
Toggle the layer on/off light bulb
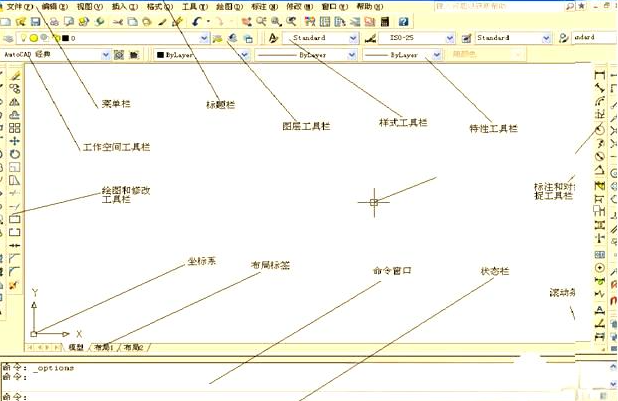[23, 38]
